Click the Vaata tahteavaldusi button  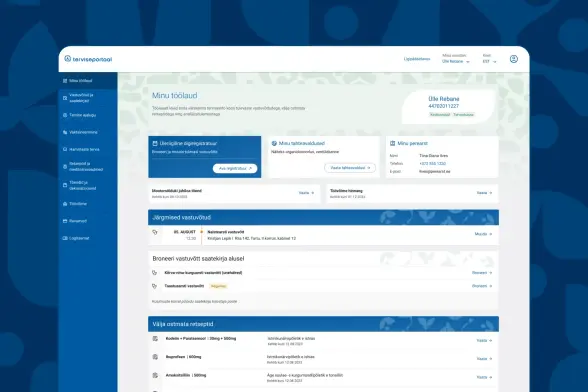pos(350,168)
